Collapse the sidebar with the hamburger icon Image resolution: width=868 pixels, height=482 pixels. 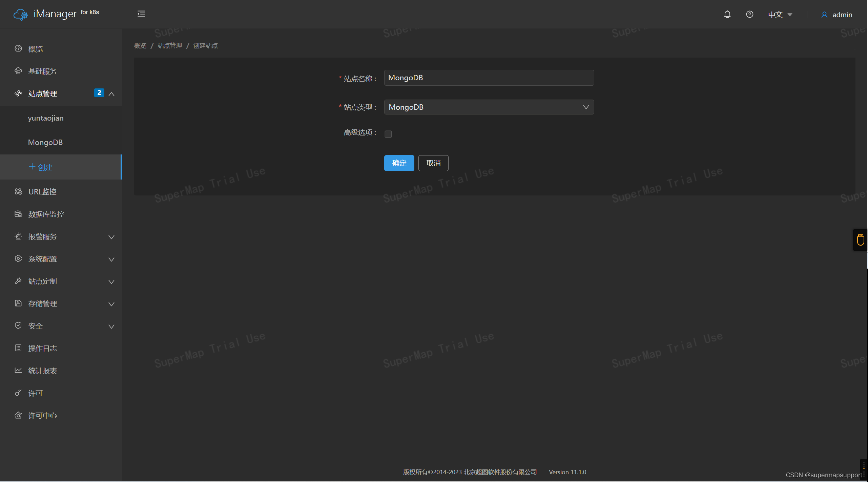[x=141, y=14]
